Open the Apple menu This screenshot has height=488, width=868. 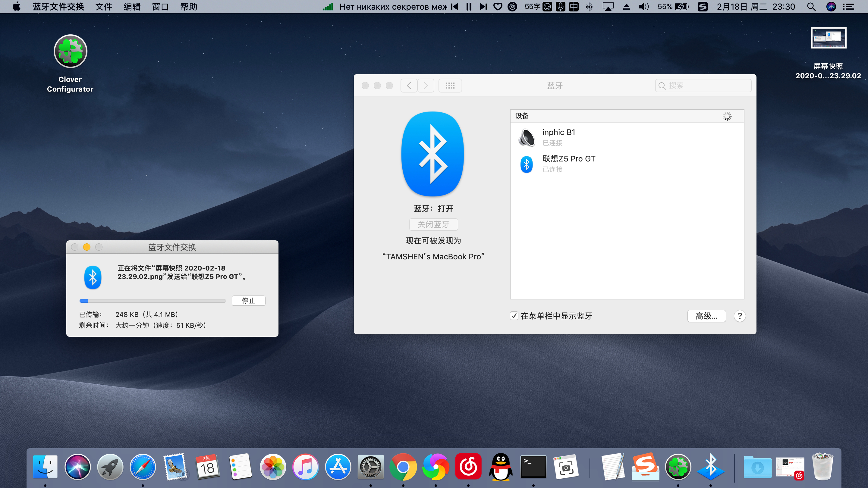point(16,7)
